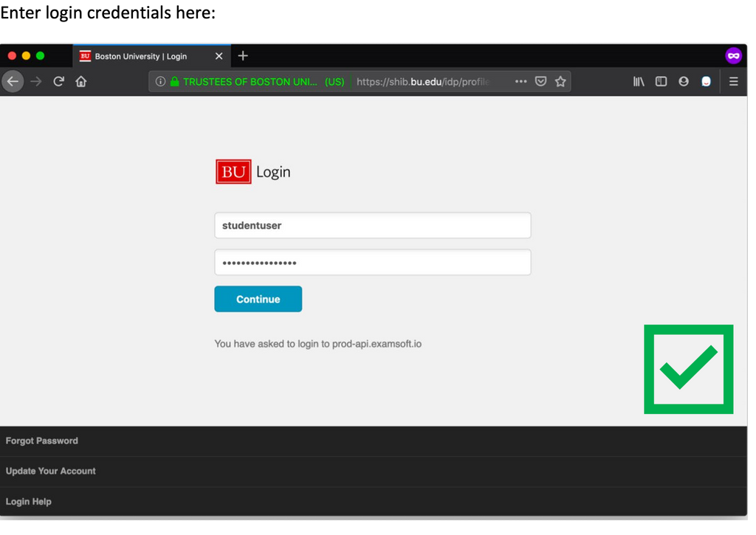Viewport: 756px width, 535px height.
Task: Open the Forgot Password link
Action: (x=42, y=441)
